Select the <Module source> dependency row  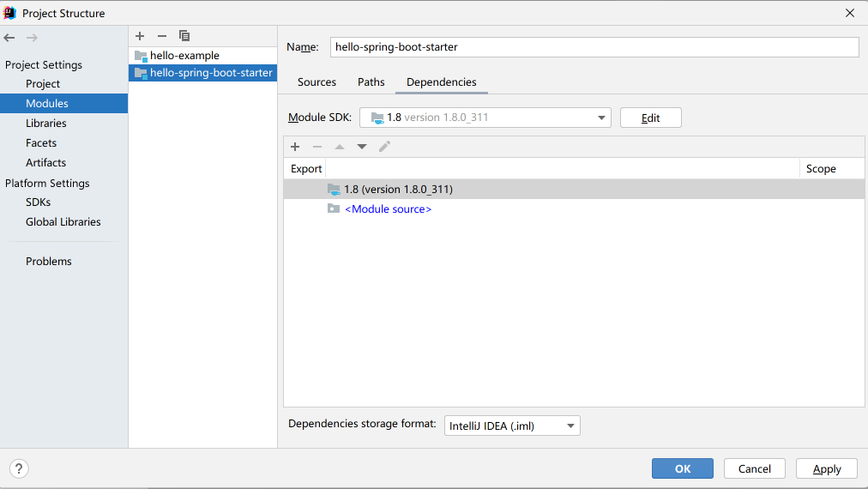574,208
